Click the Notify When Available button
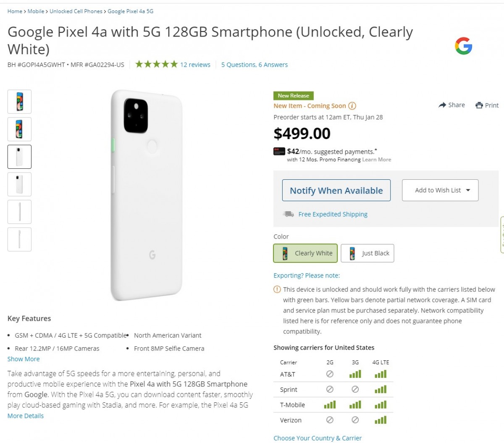Image resolution: width=504 pixels, height=443 pixels. point(336,190)
